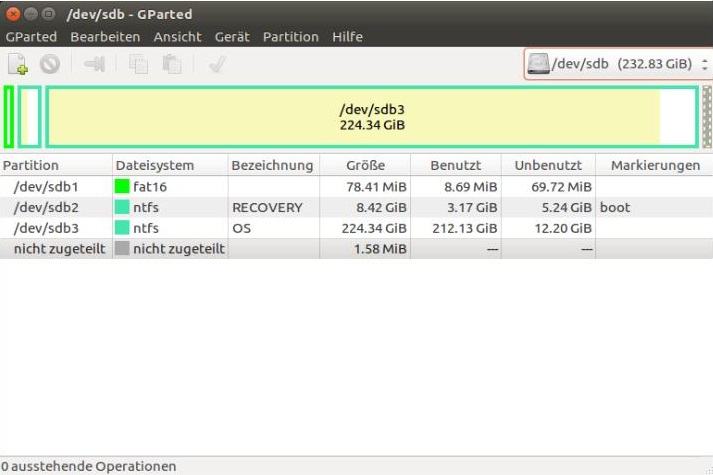Select the sdb1 block in disk map
The height and width of the screenshot is (475, 713).
tap(9, 117)
